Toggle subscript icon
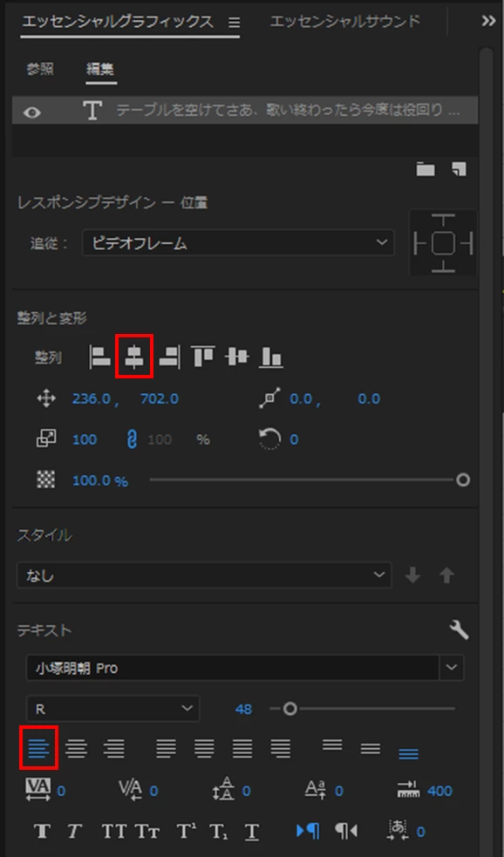Screen dimensions: 504x857 pyautogui.click(x=219, y=832)
